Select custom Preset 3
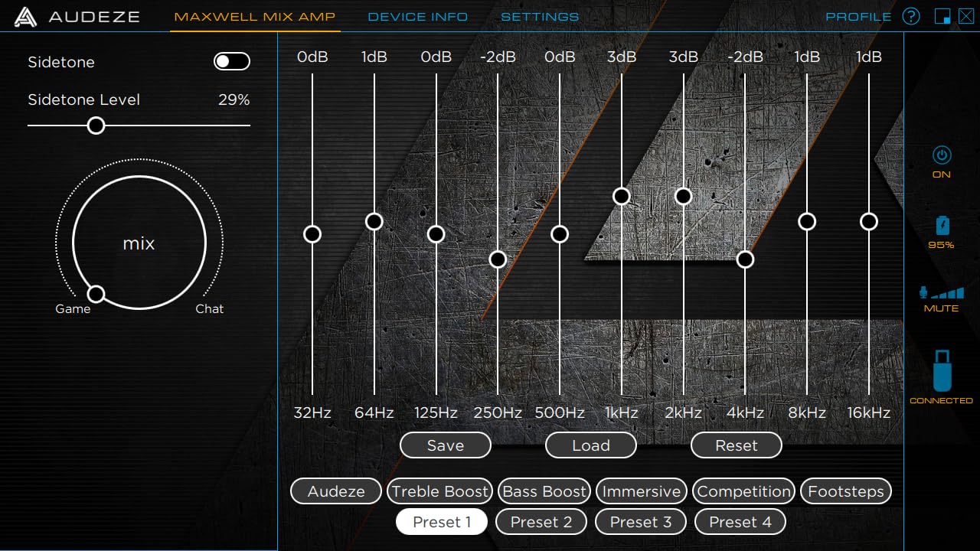The width and height of the screenshot is (980, 551). (x=641, y=522)
